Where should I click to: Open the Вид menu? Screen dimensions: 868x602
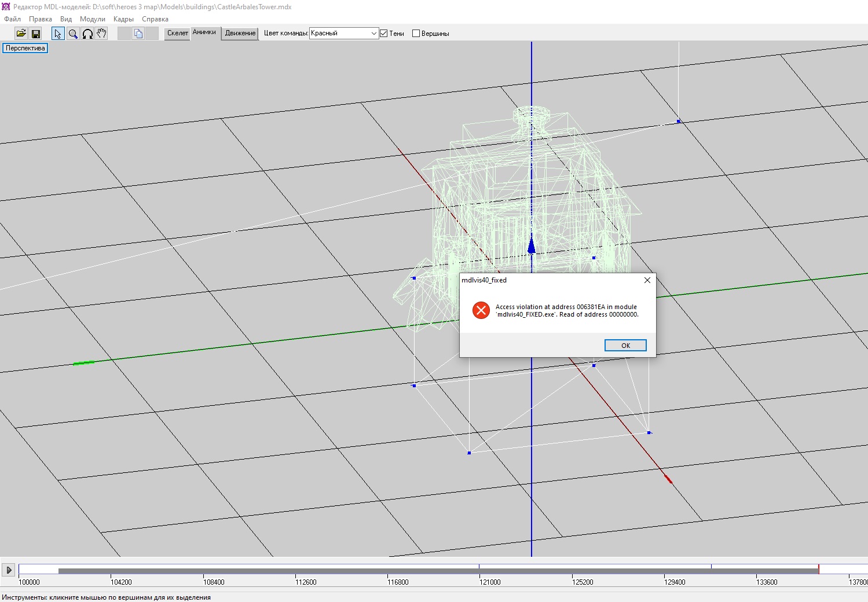click(x=66, y=19)
